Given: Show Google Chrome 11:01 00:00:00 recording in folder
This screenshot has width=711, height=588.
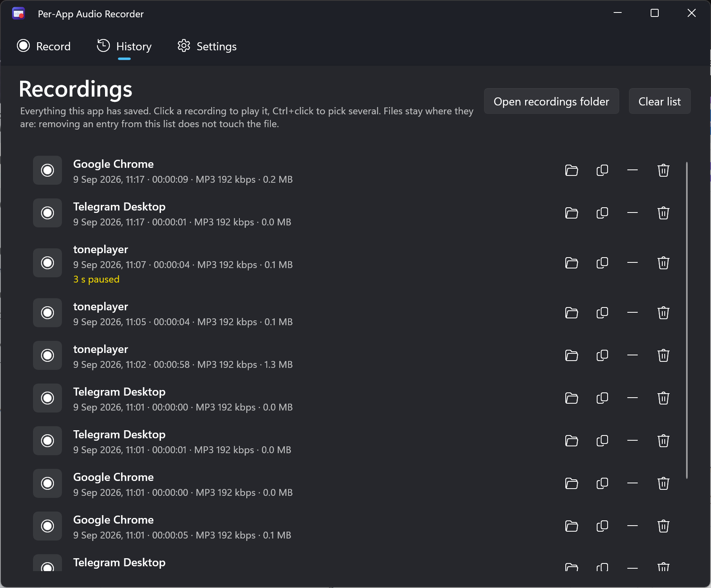Looking at the screenshot, I should tap(571, 483).
